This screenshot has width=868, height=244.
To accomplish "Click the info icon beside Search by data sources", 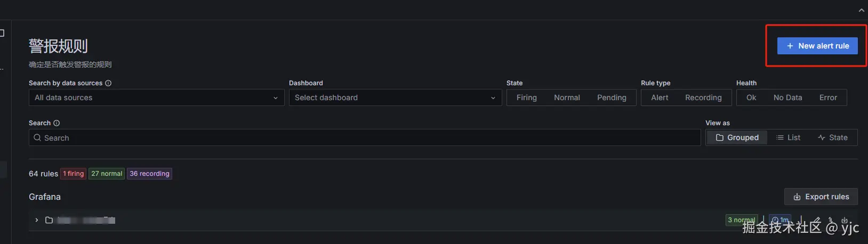I will [x=108, y=83].
